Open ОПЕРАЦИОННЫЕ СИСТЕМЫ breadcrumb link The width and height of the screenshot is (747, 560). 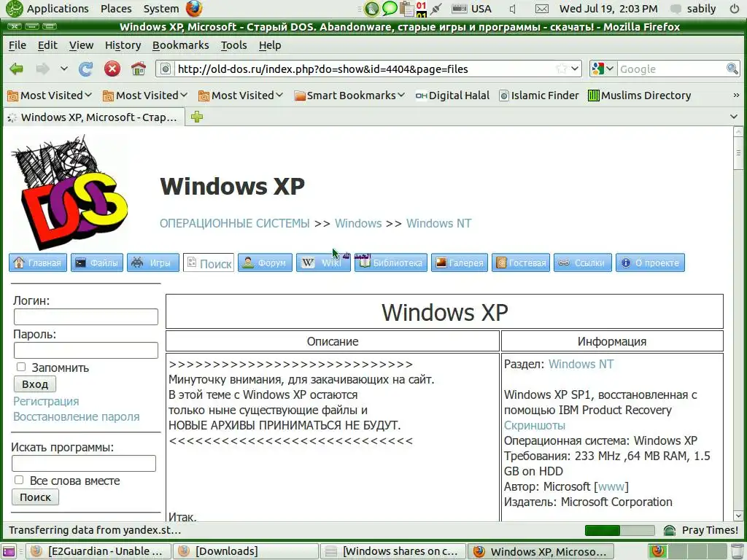(x=234, y=223)
